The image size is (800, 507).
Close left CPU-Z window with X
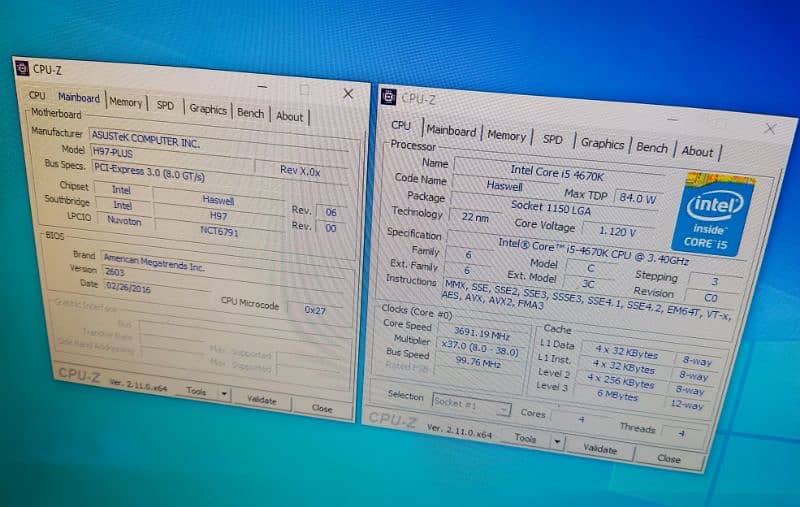[x=348, y=94]
